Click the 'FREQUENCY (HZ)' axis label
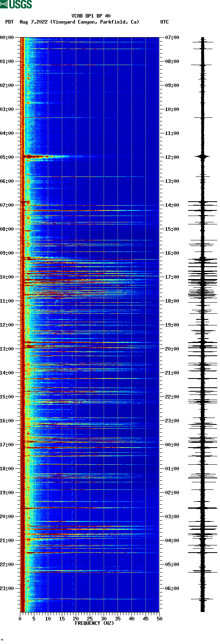Screen dimensions: 220x644 tap(94, 623)
